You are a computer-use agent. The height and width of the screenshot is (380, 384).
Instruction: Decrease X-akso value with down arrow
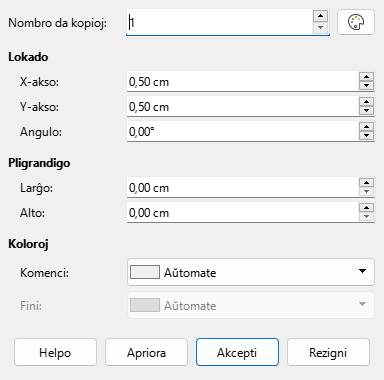pos(366,86)
